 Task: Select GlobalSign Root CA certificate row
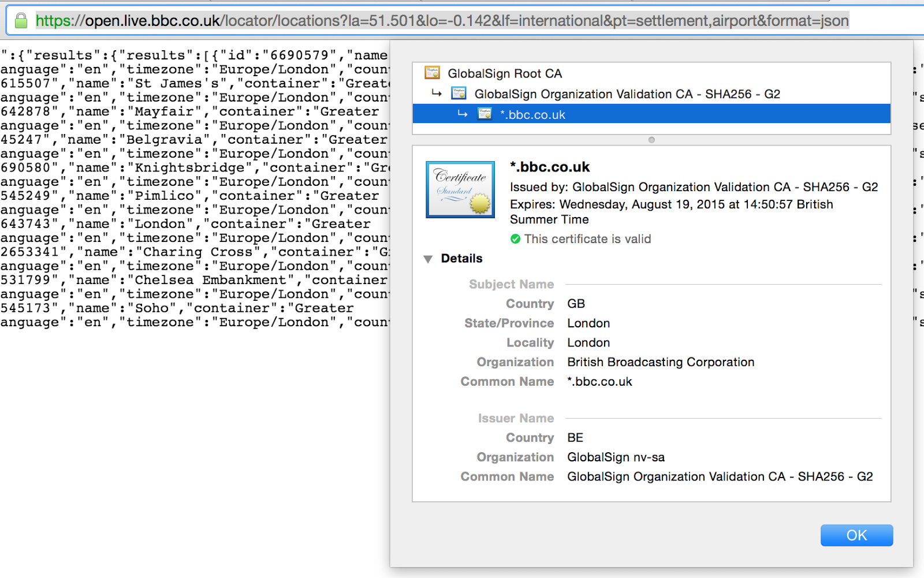click(x=651, y=73)
